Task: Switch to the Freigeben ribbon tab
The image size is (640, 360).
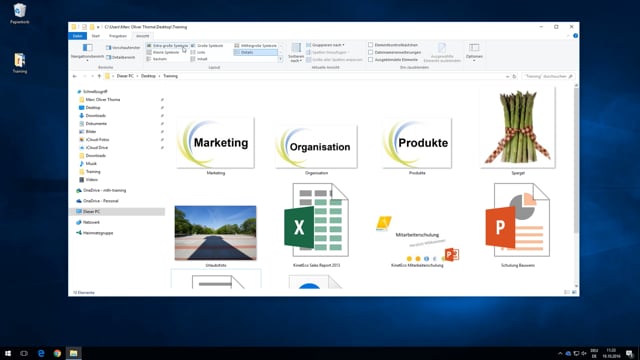Action: pyautogui.click(x=118, y=36)
